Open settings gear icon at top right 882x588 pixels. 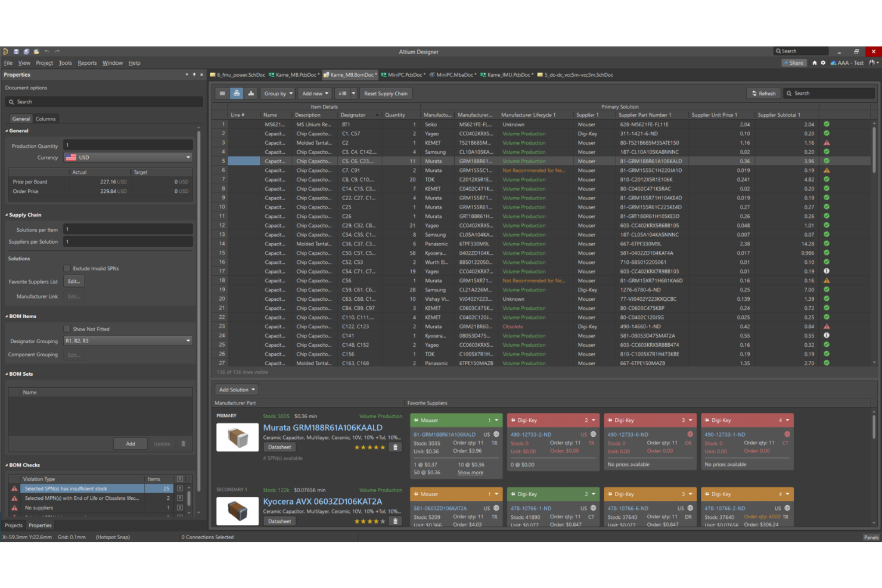pyautogui.click(x=823, y=63)
